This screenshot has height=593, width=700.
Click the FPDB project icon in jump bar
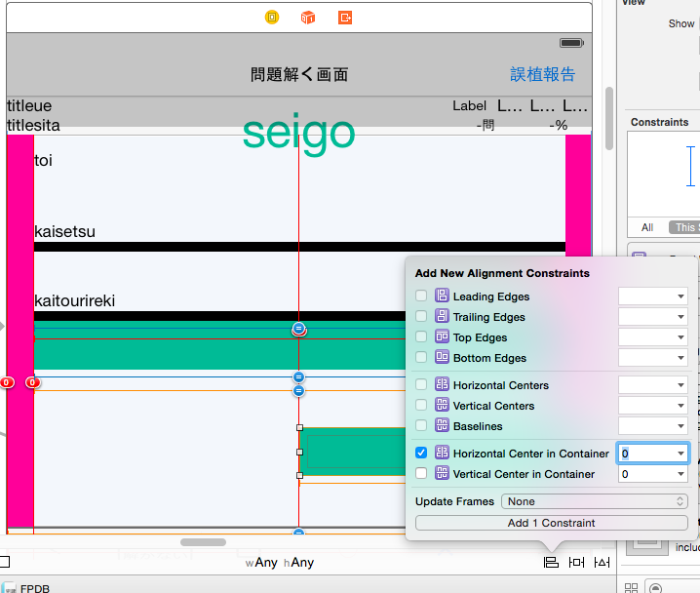(x=9, y=588)
